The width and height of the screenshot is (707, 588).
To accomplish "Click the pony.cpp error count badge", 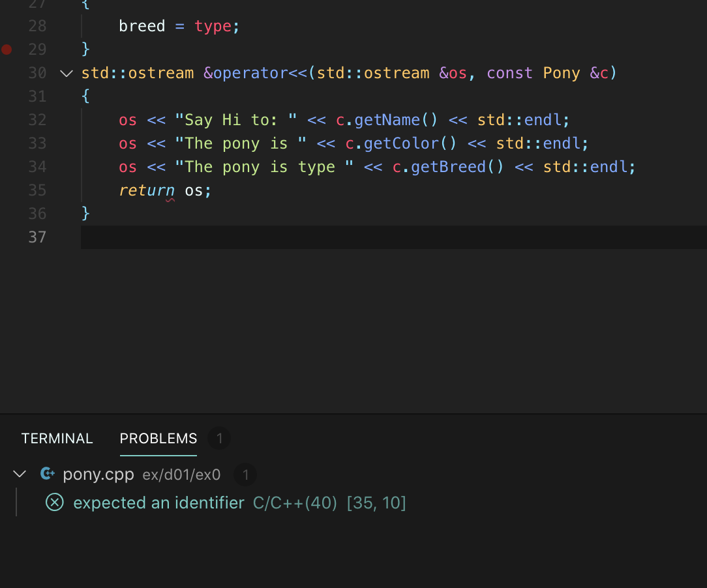I will click(245, 475).
